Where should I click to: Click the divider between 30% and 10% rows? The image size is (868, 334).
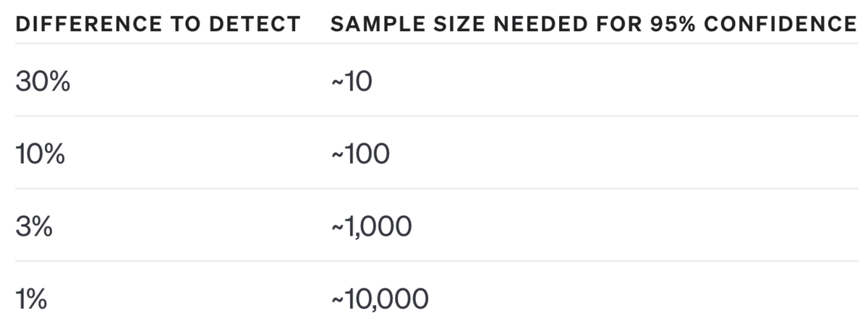point(434,116)
